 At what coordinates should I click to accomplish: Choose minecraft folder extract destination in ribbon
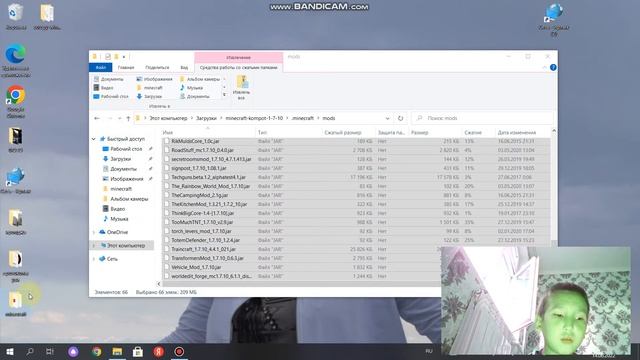tap(149, 88)
